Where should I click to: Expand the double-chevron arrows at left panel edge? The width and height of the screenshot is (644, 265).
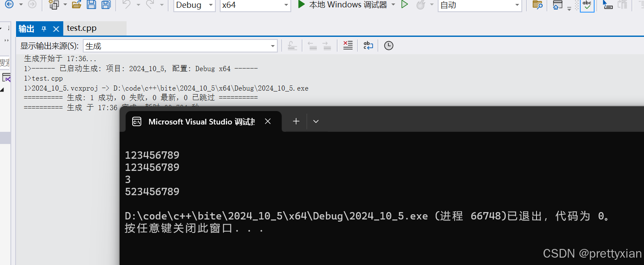click(6, 40)
